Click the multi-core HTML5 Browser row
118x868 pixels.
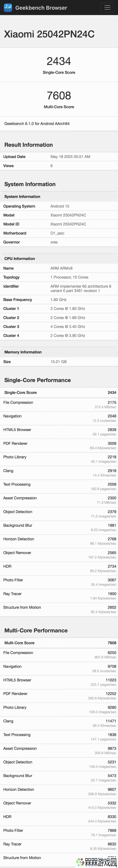pos(59,682)
